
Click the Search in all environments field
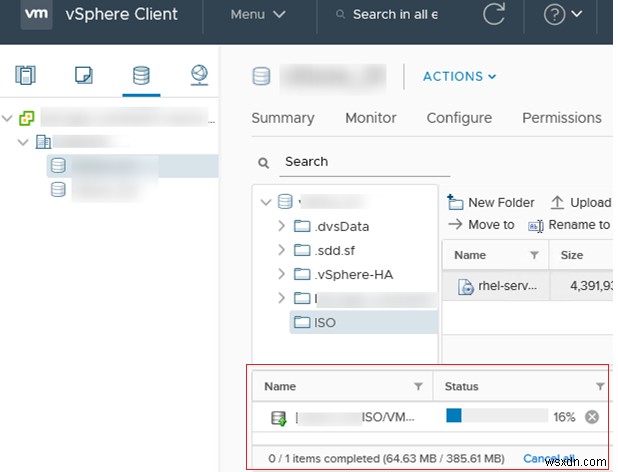pyautogui.click(x=395, y=15)
